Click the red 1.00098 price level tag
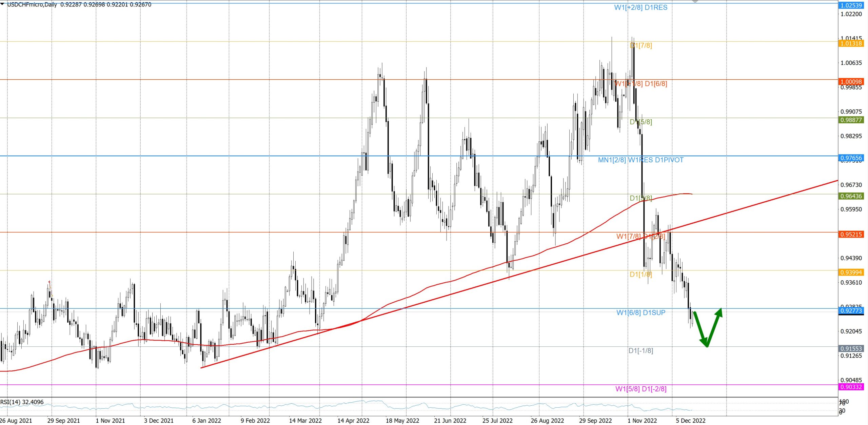 [851, 82]
